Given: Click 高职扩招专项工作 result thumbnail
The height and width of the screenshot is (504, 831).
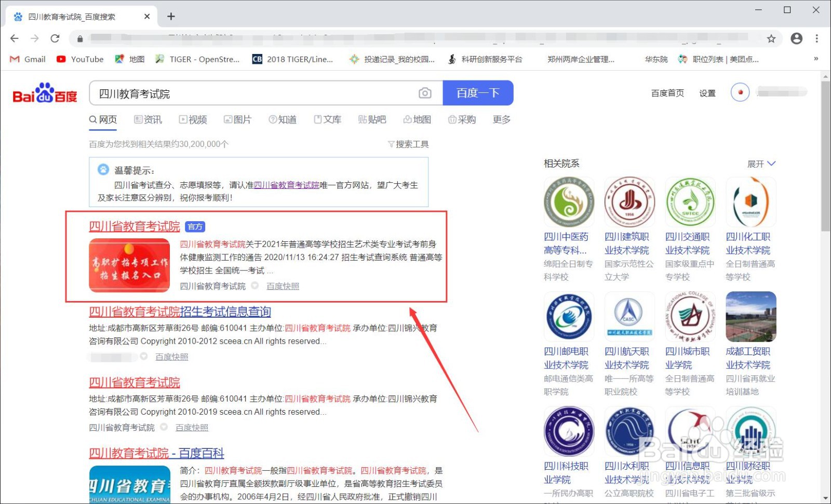Looking at the screenshot, I should click(x=129, y=265).
